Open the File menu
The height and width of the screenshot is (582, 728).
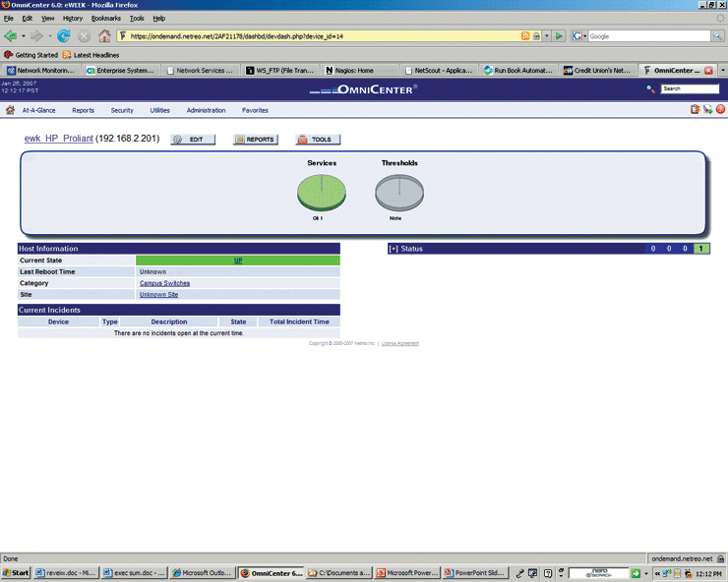coord(8,18)
